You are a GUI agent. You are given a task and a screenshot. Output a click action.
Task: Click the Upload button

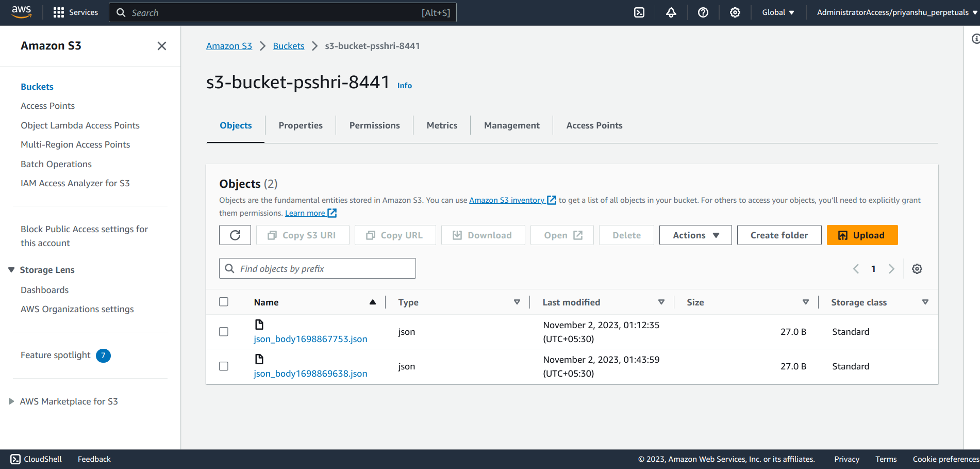point(862,235)
